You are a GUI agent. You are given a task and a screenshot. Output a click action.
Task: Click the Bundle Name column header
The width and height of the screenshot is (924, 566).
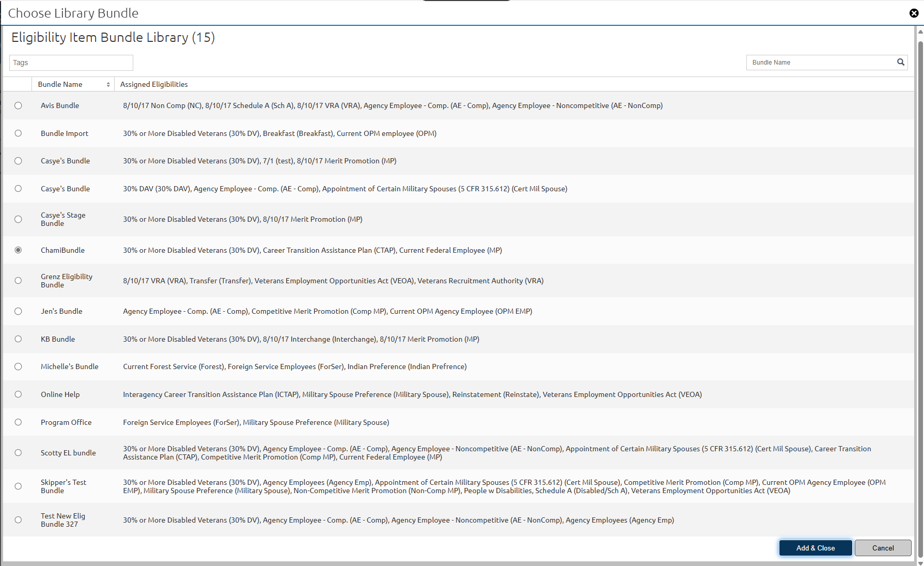(x=73, y=84)
